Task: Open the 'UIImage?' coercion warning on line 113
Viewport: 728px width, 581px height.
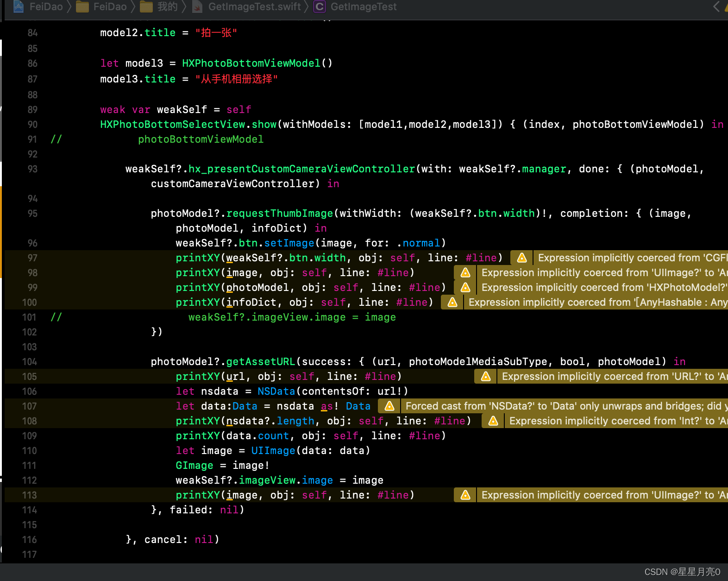Action: 602,495
